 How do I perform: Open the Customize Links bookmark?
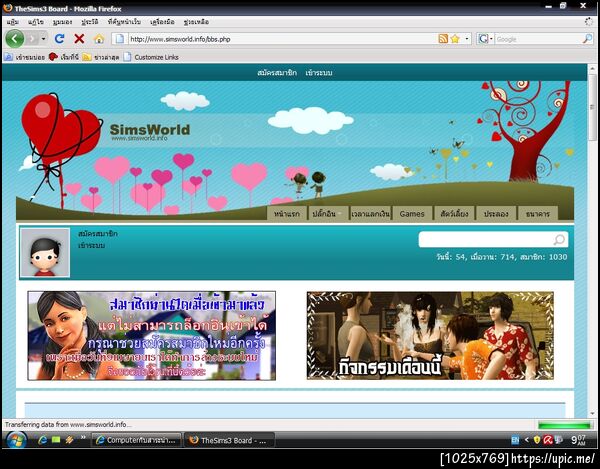click(x=151, y=57)
